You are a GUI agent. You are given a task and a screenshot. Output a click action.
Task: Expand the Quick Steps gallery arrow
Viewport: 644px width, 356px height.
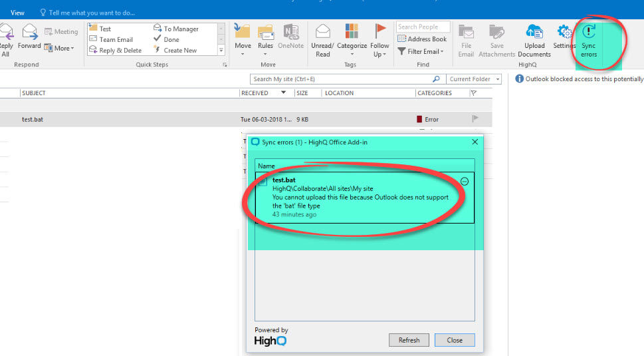point(221,50)
